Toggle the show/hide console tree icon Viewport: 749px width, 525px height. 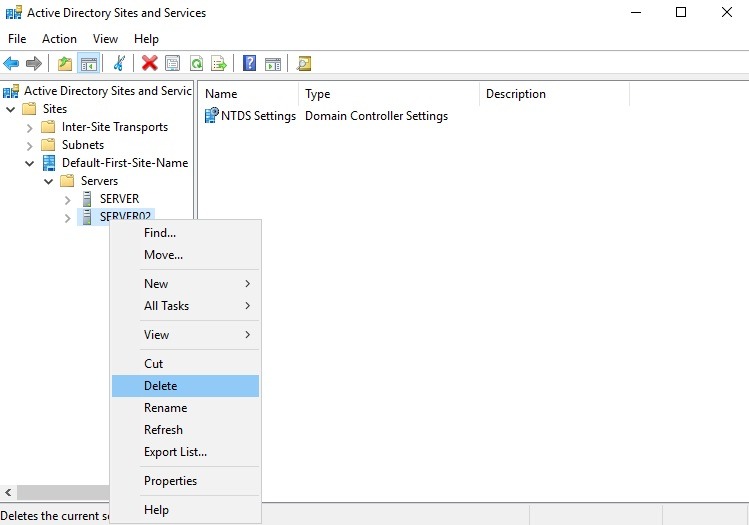point(89,63)
